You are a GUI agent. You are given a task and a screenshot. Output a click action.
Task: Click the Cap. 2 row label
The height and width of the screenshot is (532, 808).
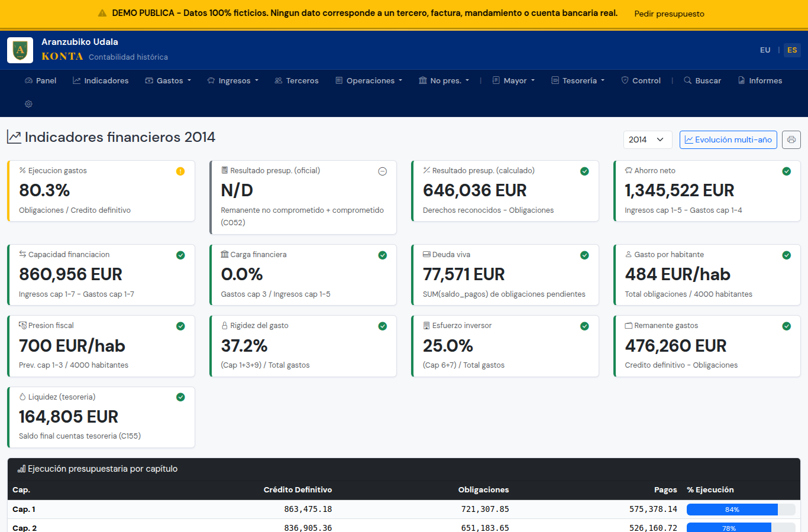(x=24, y=528)
